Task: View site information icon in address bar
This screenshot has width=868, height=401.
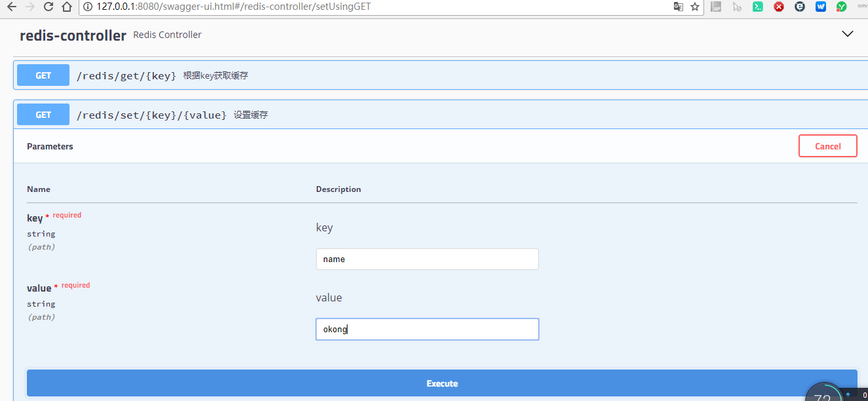Action: [x=88, y=7]
